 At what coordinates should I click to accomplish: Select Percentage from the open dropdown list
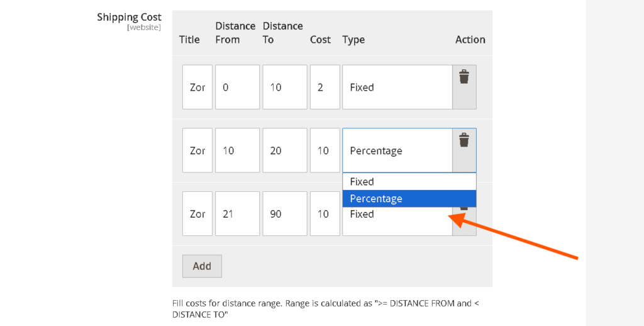[409, 199]
